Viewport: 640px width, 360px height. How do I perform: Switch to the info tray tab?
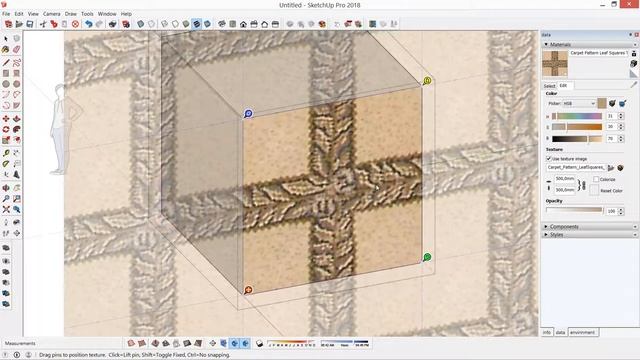[547, 332]
